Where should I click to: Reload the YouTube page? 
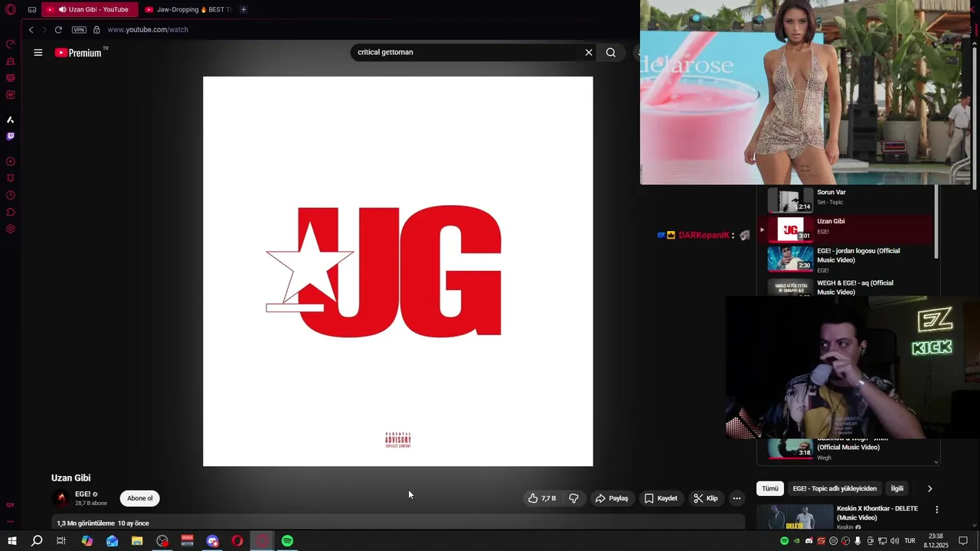(58, 30)
